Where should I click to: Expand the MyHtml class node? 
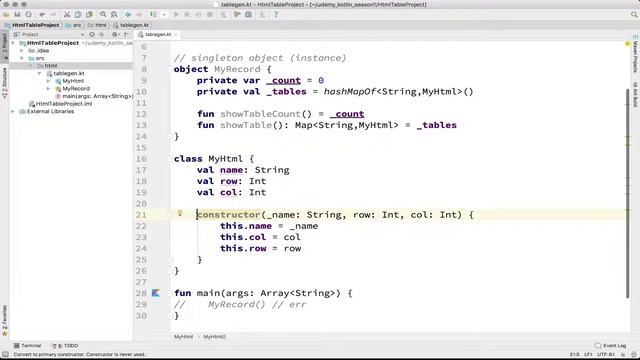point(48,81)
